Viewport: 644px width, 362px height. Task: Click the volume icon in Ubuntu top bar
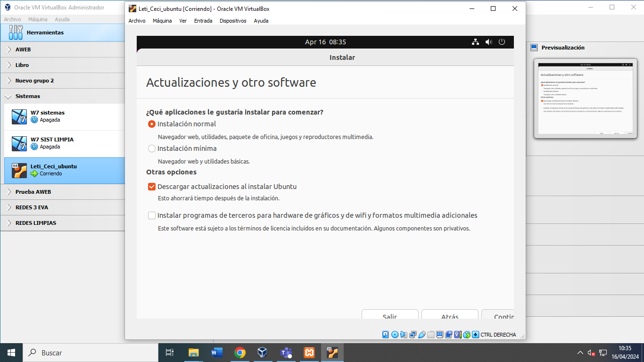point(488,42)
